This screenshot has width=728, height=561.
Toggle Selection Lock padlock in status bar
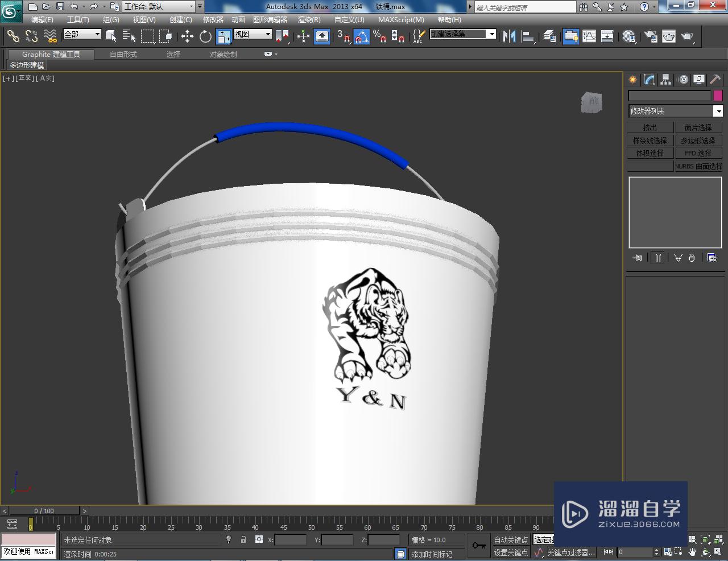(x=243, y=539)
